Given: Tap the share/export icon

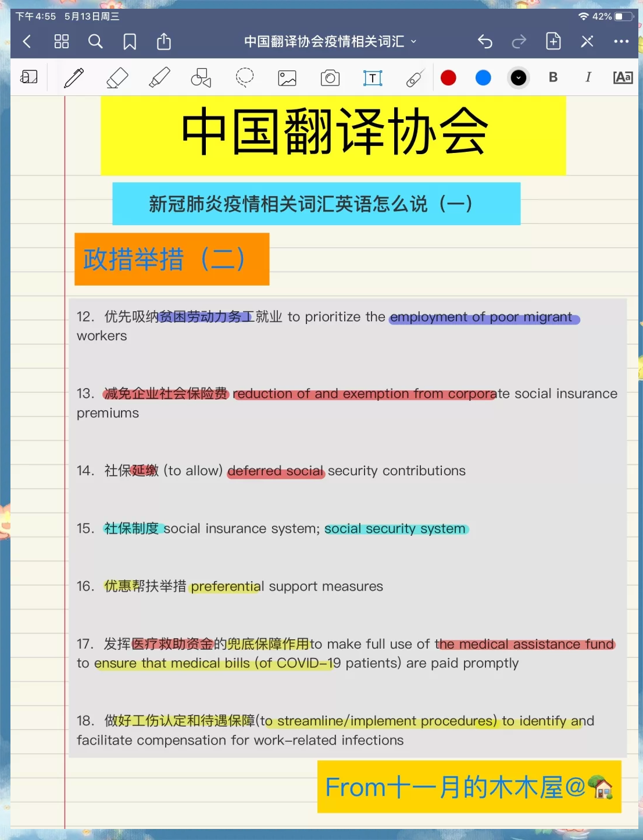Looking at the screenshot, I should (x=163, y=41).
